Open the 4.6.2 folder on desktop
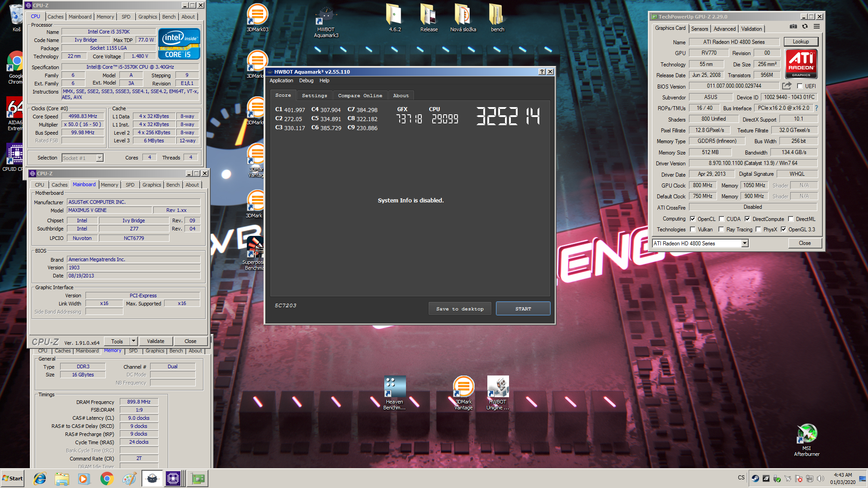Image resolution: width=868 pixels, height=488 pixels. tap(395, 18)
